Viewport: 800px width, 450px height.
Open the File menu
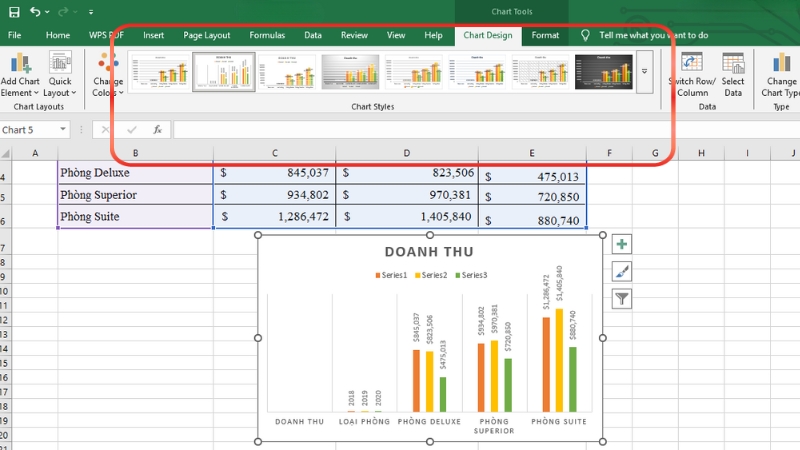(x=15, y=35)
